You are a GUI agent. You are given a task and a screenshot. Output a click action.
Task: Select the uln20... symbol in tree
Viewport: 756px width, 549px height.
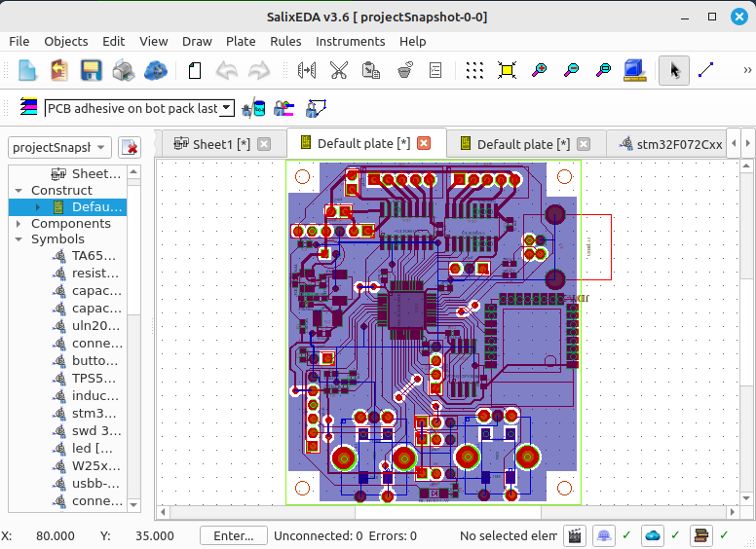coord(95,325)
